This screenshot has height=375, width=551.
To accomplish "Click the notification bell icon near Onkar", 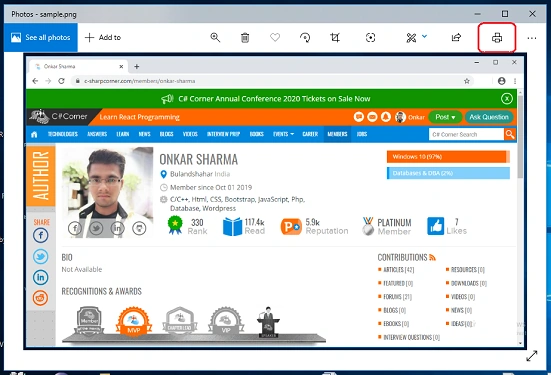I will click(385, 117).
